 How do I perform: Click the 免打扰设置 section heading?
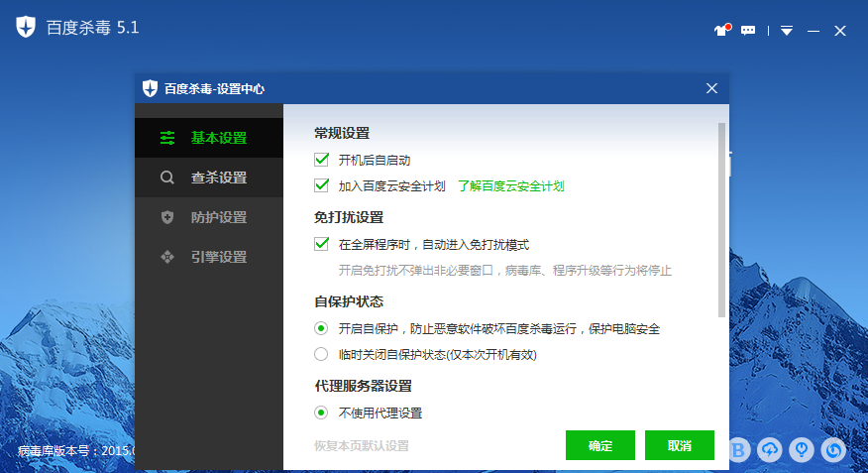point(349,217)
